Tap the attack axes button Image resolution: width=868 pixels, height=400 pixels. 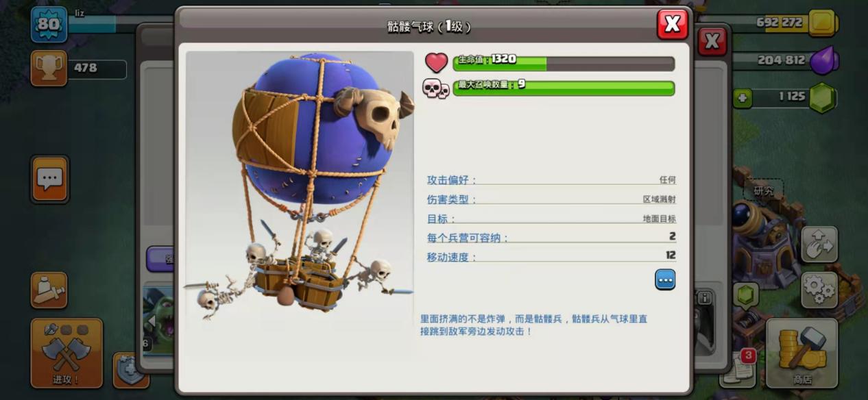tap(67, 353)
